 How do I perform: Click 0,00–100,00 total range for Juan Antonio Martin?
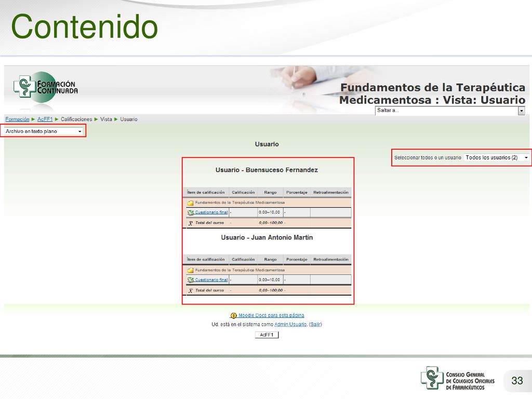(x=271, y=291)
